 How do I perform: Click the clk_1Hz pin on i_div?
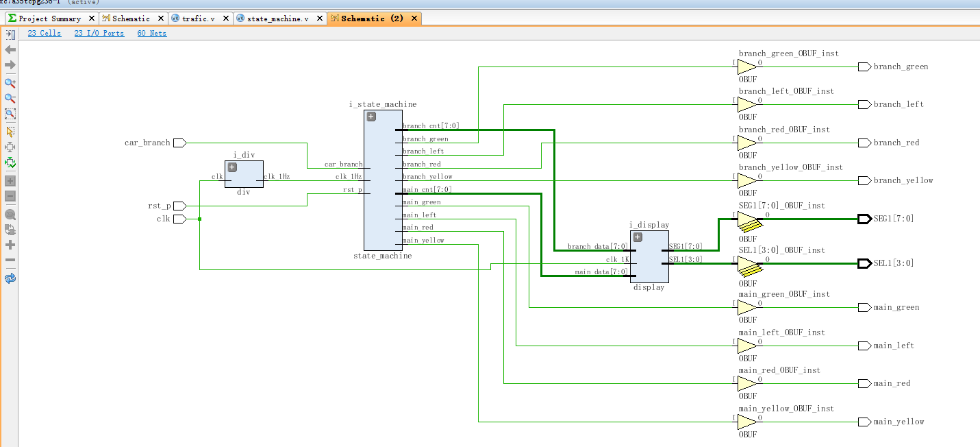click(x=277, y=177)
